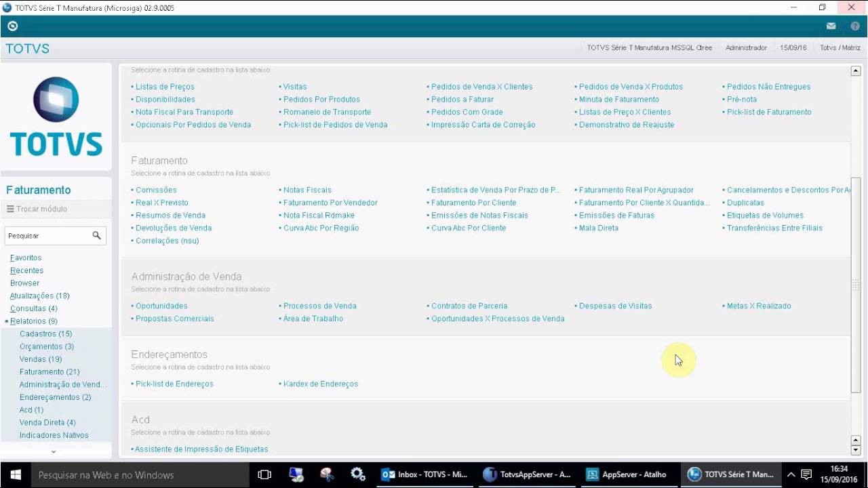The height and width of the screenshot is (488, 868).
Task: Show hidden tray icons chevron
Action: (791, 474)
